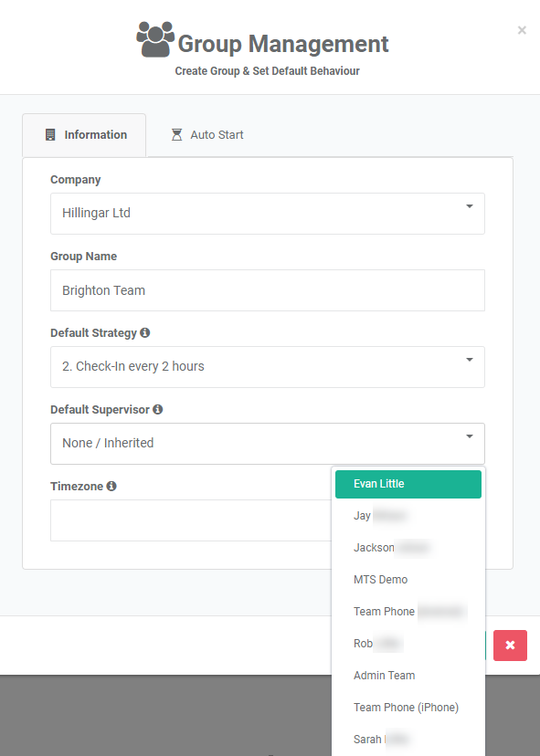The width and height of the screenshot is (540, 756).
Task: Click the Default Supervisor info icon
Action: coord(158,409)
